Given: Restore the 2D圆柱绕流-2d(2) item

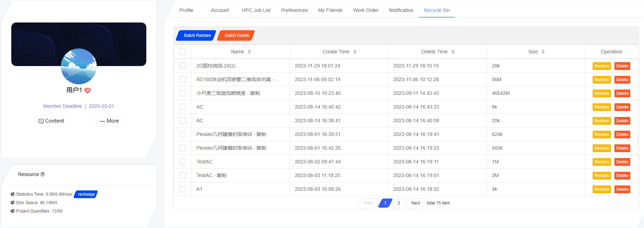Looking at the screenshot, I should click(x=602, y=66).
